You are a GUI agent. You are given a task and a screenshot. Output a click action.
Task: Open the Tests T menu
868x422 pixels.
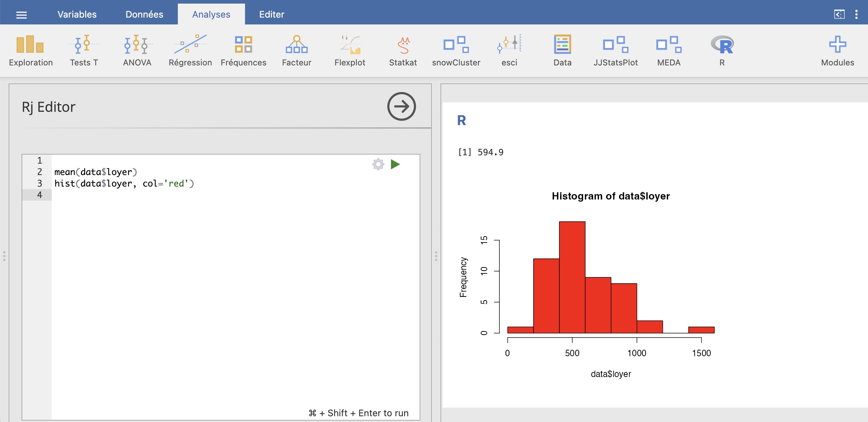click(84, 51)
